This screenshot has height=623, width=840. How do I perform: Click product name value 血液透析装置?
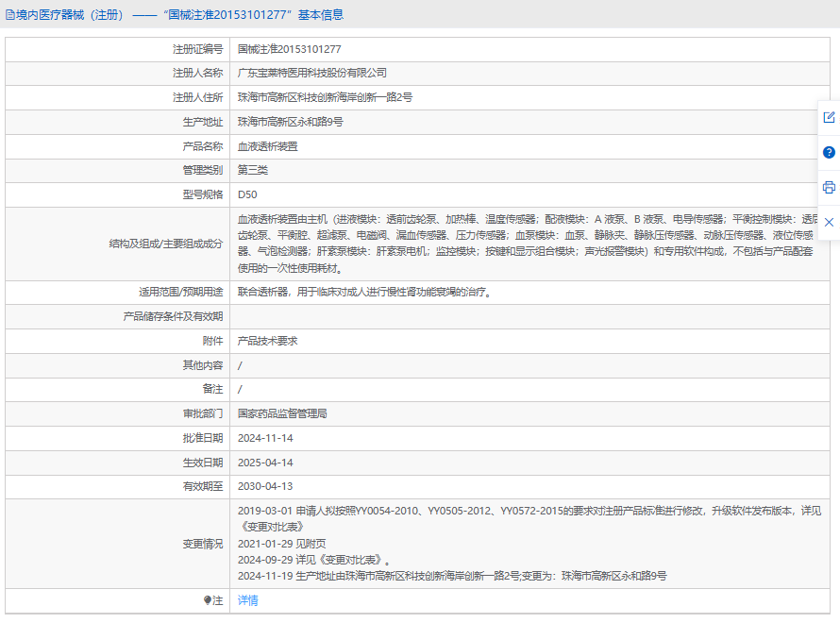tap(267, 146)
